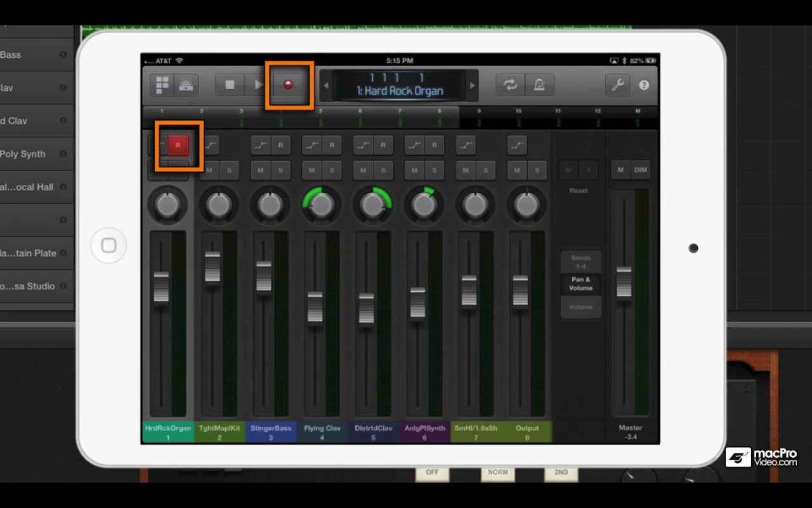The width and height of the screenshot is (812, 508).
Task: Click the StingerBass volume fader handle
Action: click(264, 276)
